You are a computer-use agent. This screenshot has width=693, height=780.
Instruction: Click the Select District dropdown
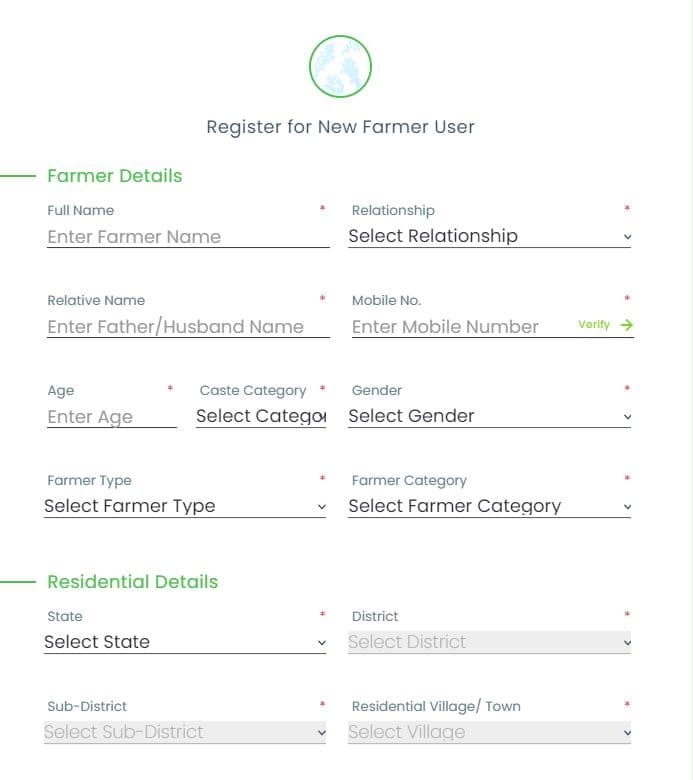click(x=489, y=643)
